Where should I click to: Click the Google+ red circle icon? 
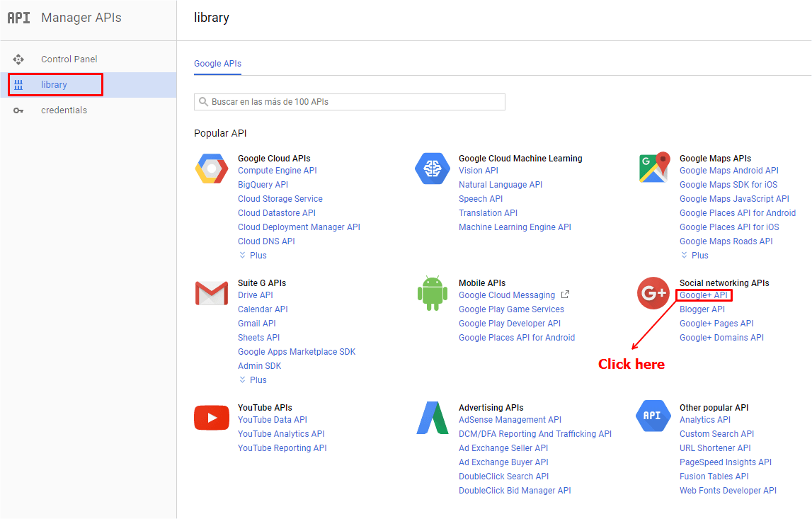653,293
